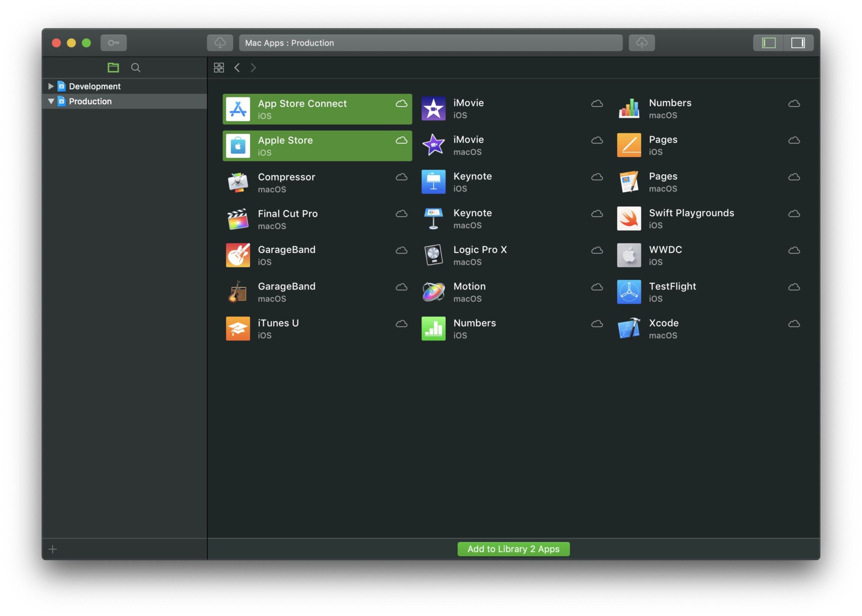
Task: Go back with the left chevron
Action: pyautogui.click(x=237, y=67)
